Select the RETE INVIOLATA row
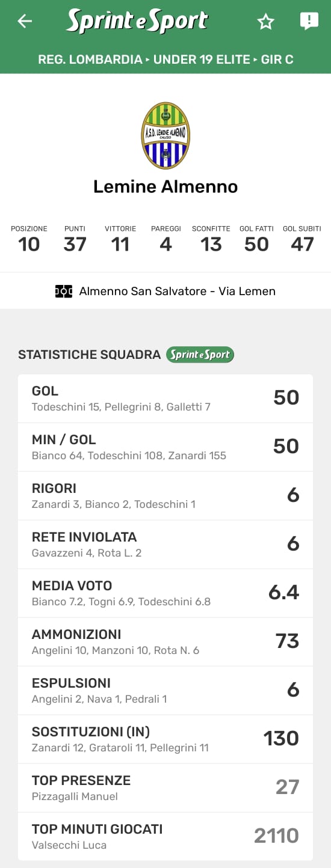This screenshot has width=331, height=868. pyautogui.click(x=165, y=545)
